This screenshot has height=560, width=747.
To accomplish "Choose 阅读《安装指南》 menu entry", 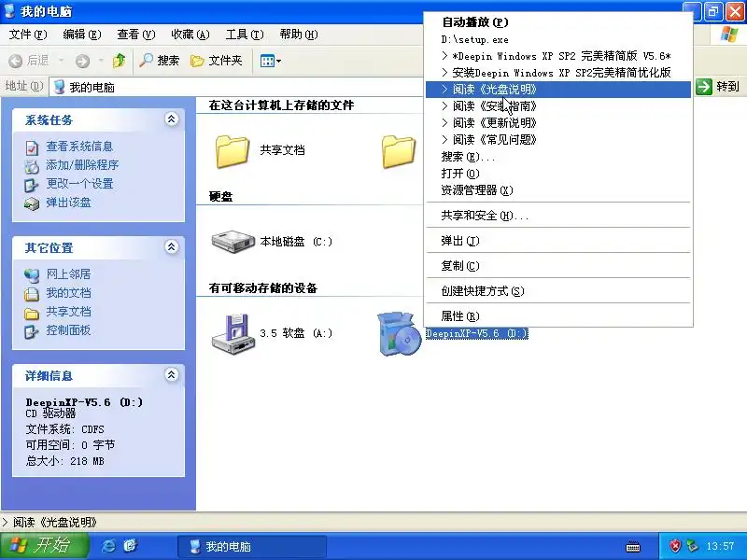I will tap(557, 106).
